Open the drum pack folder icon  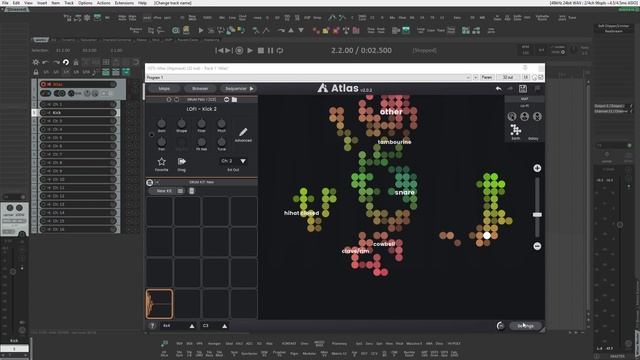coord(234,100)
